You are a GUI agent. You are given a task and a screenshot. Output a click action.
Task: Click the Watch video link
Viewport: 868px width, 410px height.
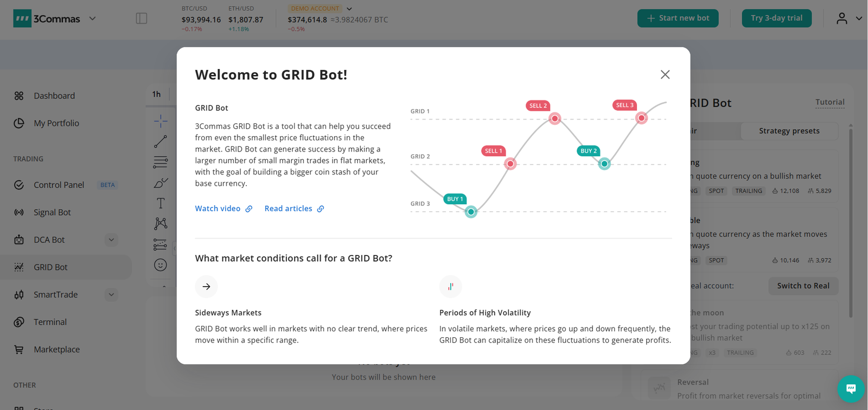218,209
